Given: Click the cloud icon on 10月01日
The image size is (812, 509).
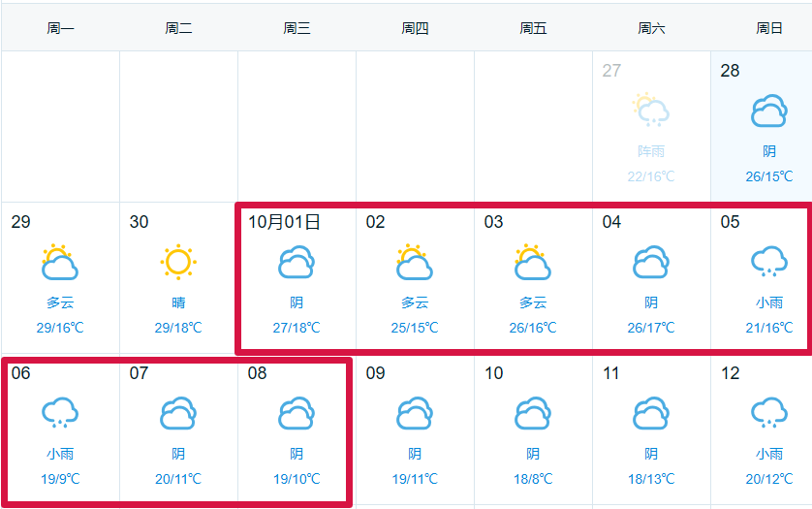Looking at the screenshot, I should tap(297, 262).
